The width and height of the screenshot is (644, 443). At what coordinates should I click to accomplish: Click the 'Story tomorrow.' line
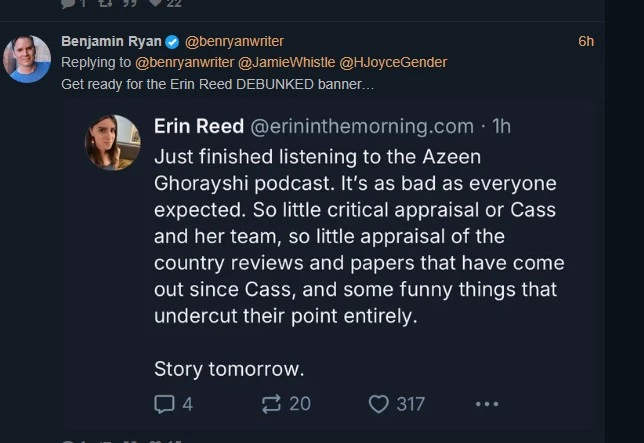pos(228,369)
